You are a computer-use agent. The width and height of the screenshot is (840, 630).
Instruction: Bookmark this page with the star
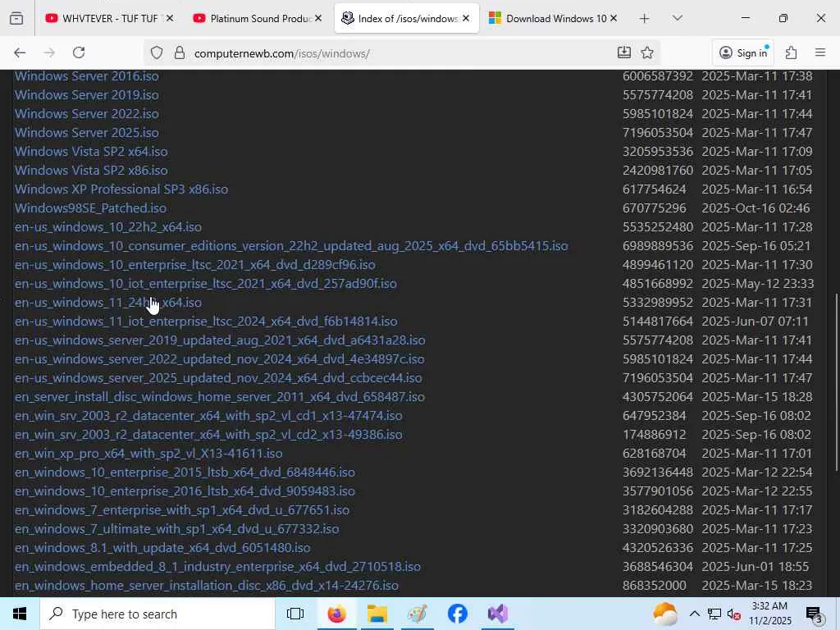click(647, 52)
